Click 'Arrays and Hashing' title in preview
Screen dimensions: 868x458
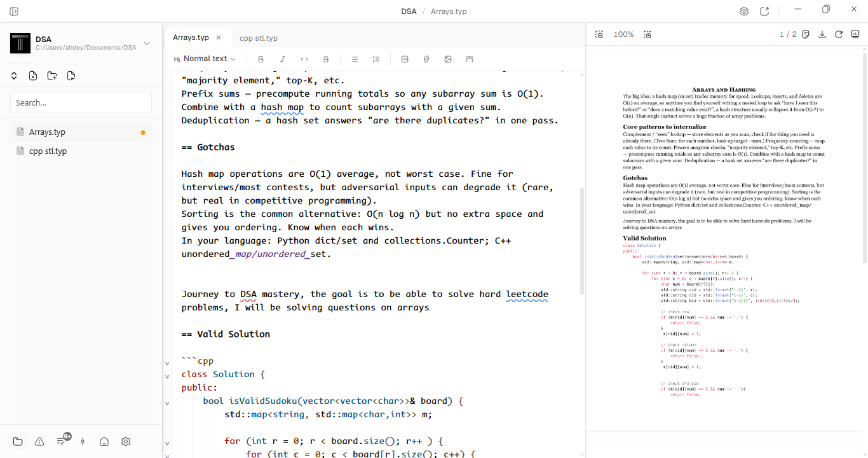pyautogui.click(x=724, y=90)
